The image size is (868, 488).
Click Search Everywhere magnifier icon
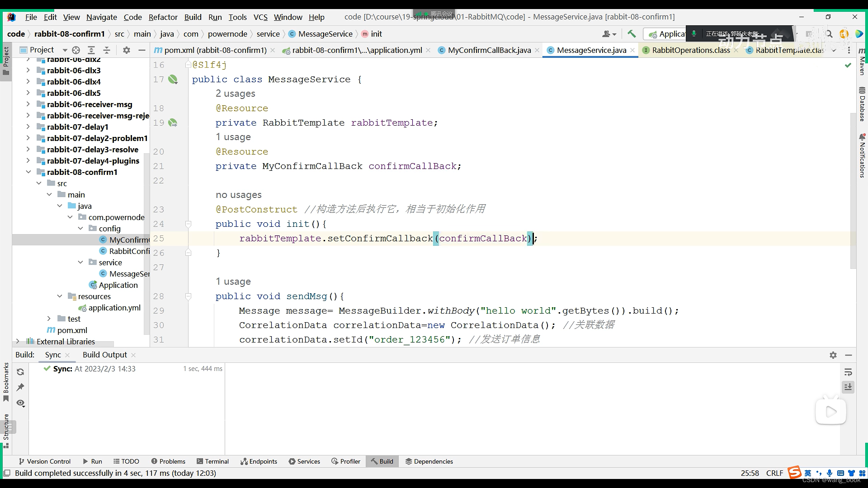pyautogui.click(x=829, y=34)
